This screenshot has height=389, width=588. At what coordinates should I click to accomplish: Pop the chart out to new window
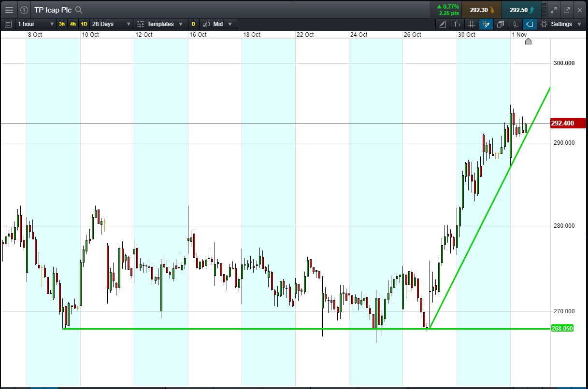click(566, 10)
